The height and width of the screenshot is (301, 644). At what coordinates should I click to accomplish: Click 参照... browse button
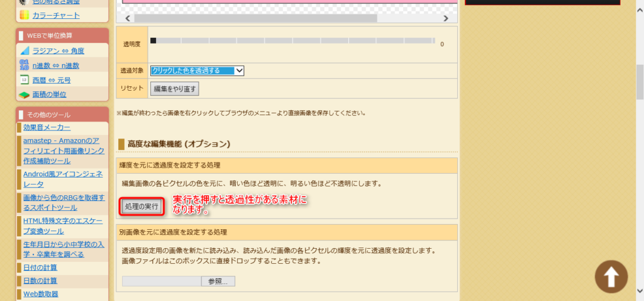click(218, 281)
